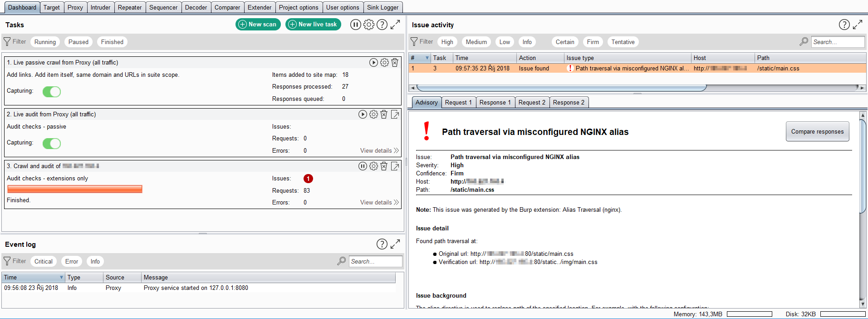868x319 pixels.
Task: Open the Intruder tab
Action: point(100,7)
